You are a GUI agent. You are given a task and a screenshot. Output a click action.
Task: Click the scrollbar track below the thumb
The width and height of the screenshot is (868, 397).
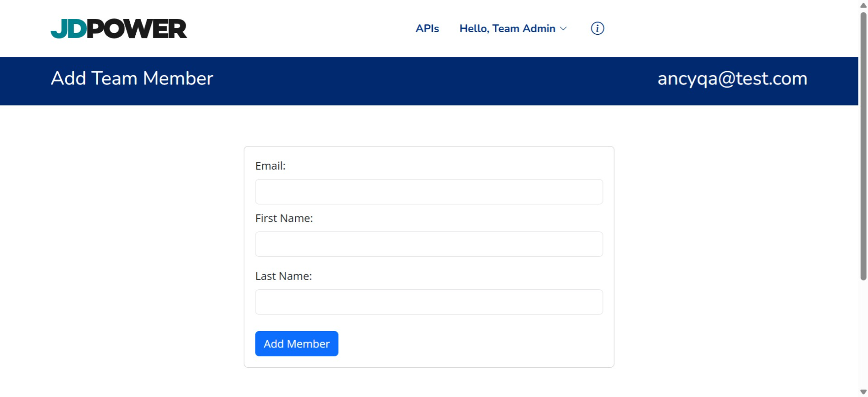coord(863,335)
